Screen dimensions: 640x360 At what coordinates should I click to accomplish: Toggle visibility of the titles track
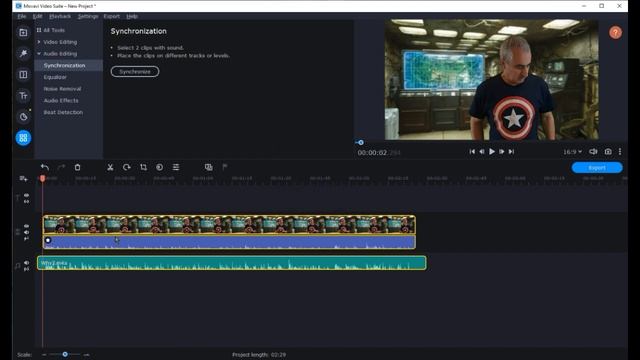point(27,196)
